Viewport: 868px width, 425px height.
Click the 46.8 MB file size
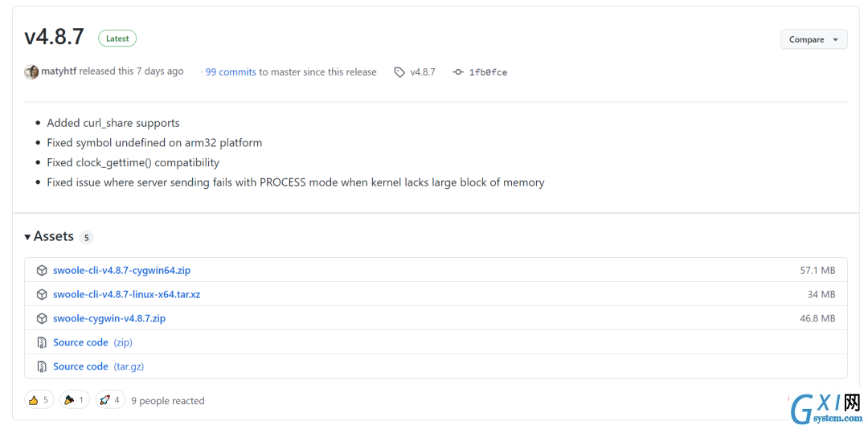[817, 319]
